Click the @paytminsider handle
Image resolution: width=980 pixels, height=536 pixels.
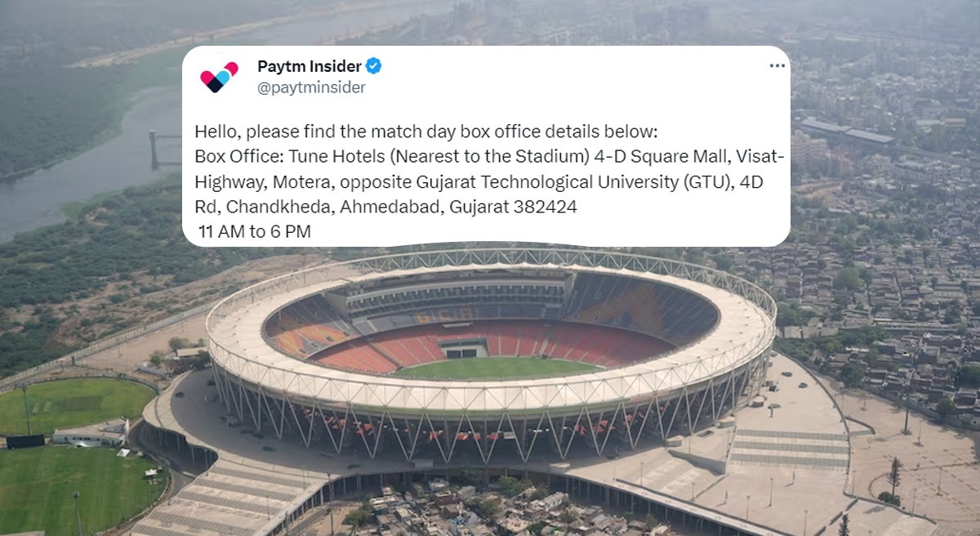point(311,87)
